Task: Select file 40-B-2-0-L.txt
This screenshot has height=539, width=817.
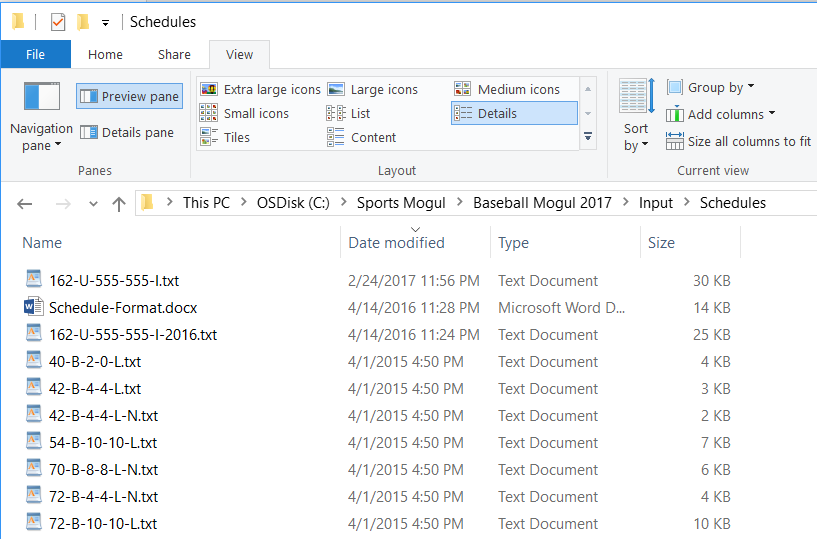Action: (95, 362)
